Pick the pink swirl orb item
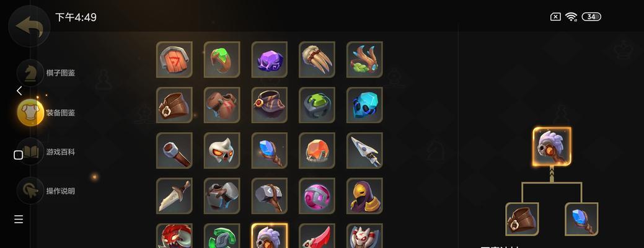Screen dimensions: 644x248 click(317, 196)
